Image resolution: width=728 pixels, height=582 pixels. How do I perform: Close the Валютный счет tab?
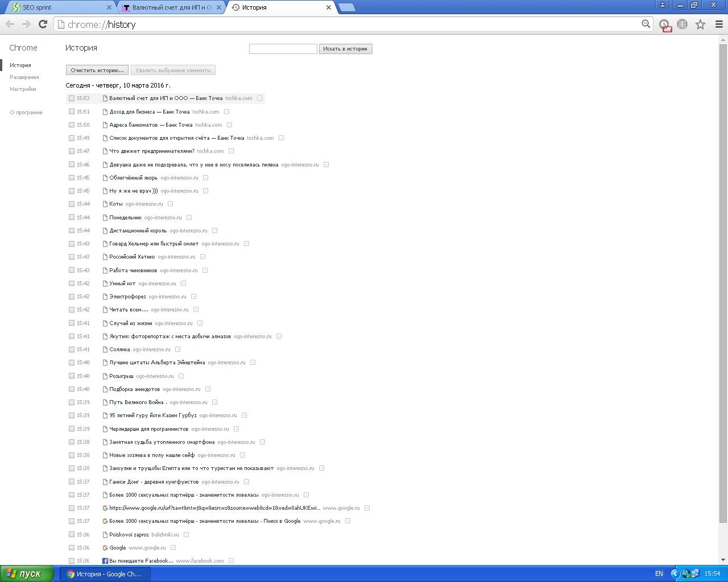219,7
